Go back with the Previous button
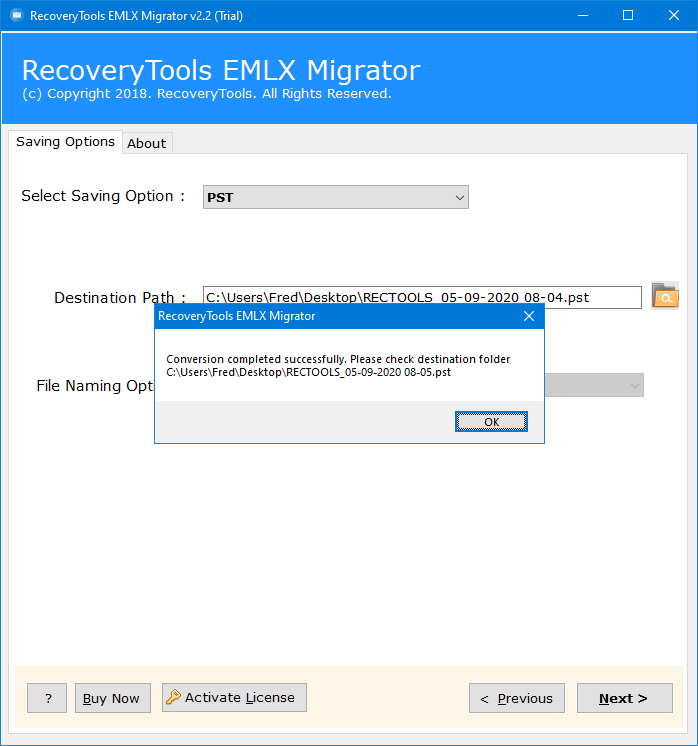698x746 pixels. pos(517,698)
